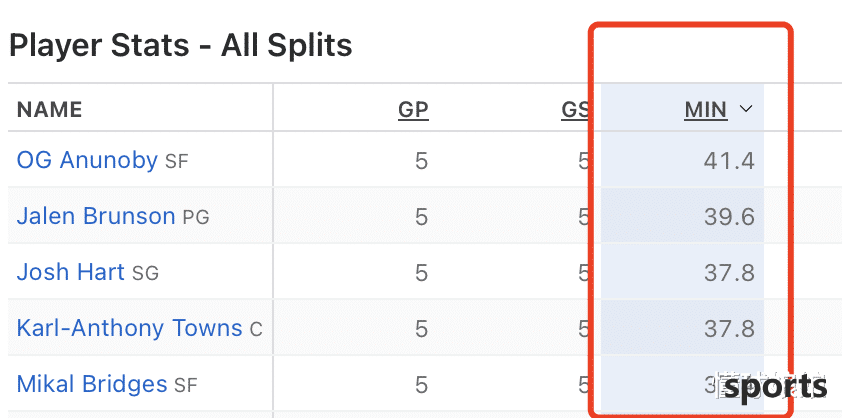Click OG Anunoby's games played value
The width and height of the screenshot is (842, 418).
click(x=422, y=161)
